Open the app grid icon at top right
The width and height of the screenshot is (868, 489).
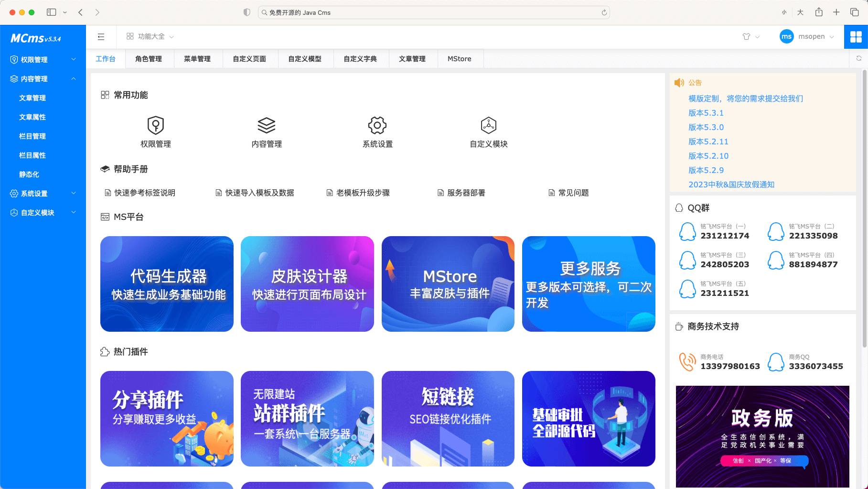856,36
